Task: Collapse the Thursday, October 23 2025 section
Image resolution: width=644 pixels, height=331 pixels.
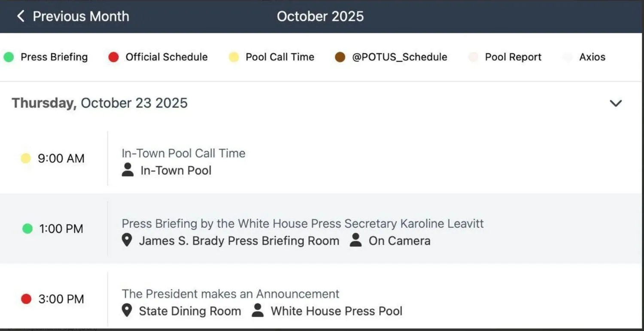Action: 616,103
